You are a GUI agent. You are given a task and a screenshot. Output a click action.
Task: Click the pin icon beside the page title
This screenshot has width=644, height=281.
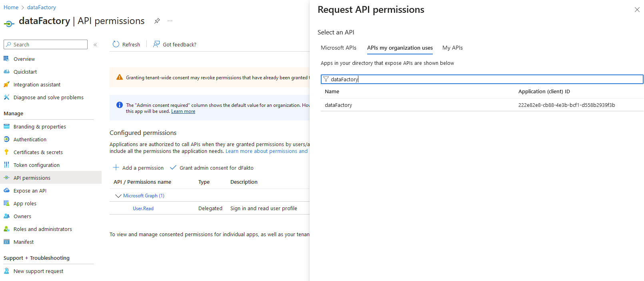pos(157,21)
